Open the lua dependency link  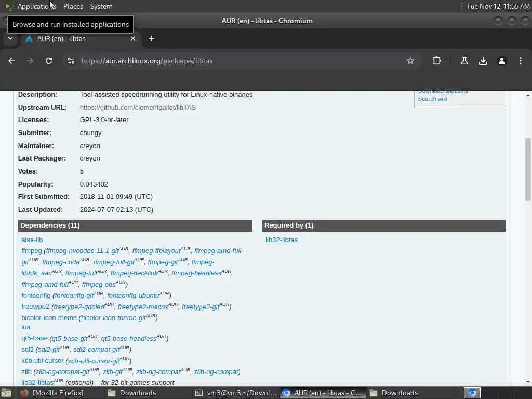(x=26, y=327)
